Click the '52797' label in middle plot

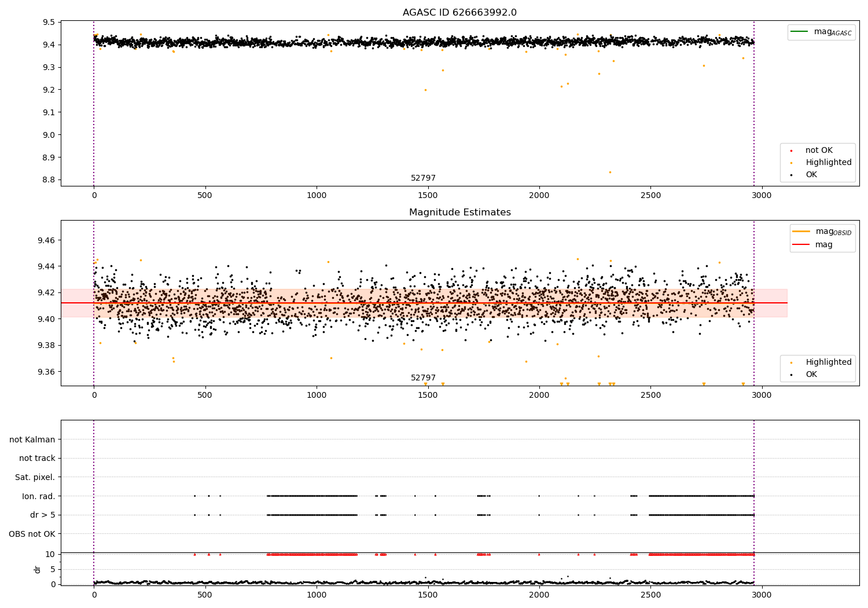click(x=423, y=378)
